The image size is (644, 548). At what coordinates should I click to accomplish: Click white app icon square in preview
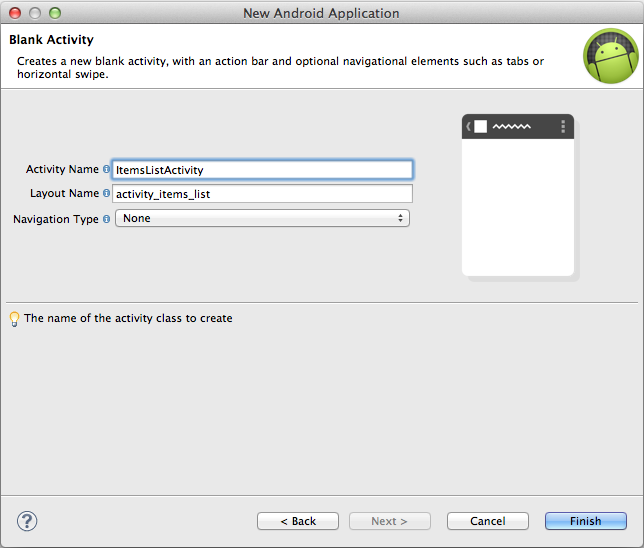pyautogui.click(x=481, y=127)
